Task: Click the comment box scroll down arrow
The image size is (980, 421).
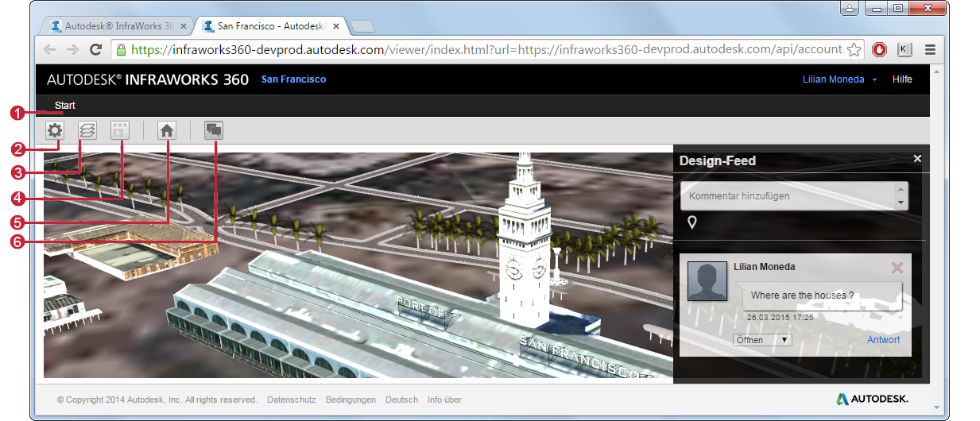Action: 901,203
